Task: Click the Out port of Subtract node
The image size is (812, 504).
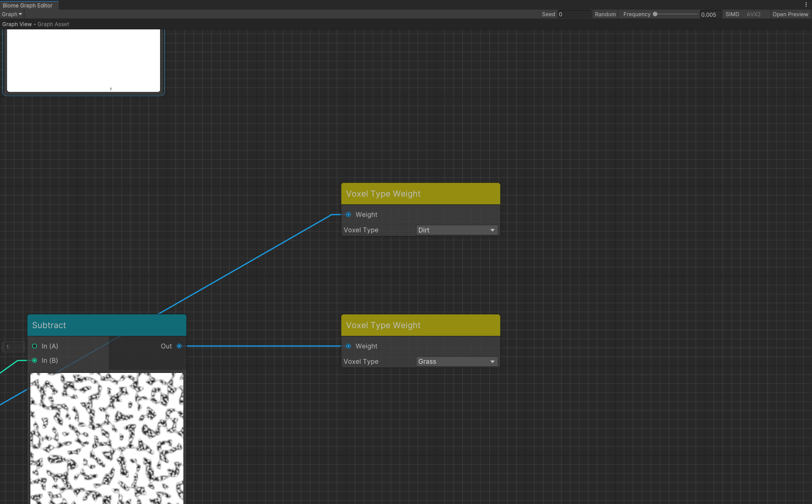Action: [179, 346]
